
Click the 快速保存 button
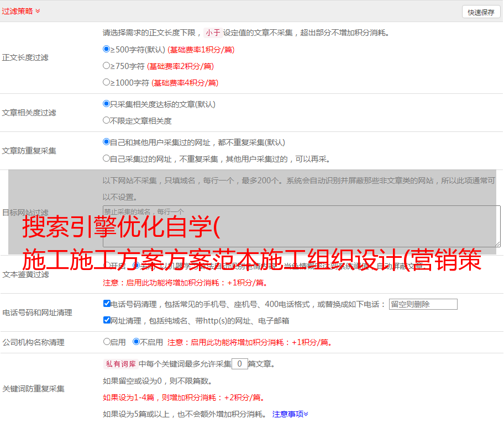click(481, 12)
